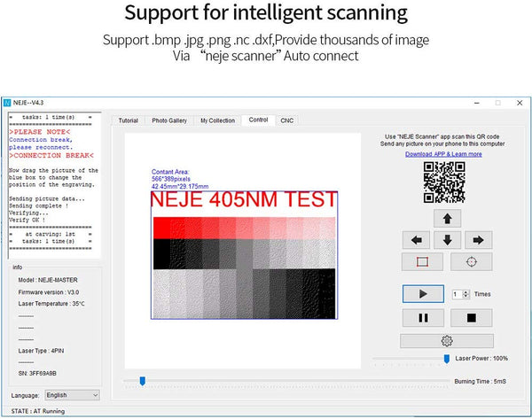This screenshot has width=532, height=419.
Task: Click the move up arrow button
Action: point(447,218)
